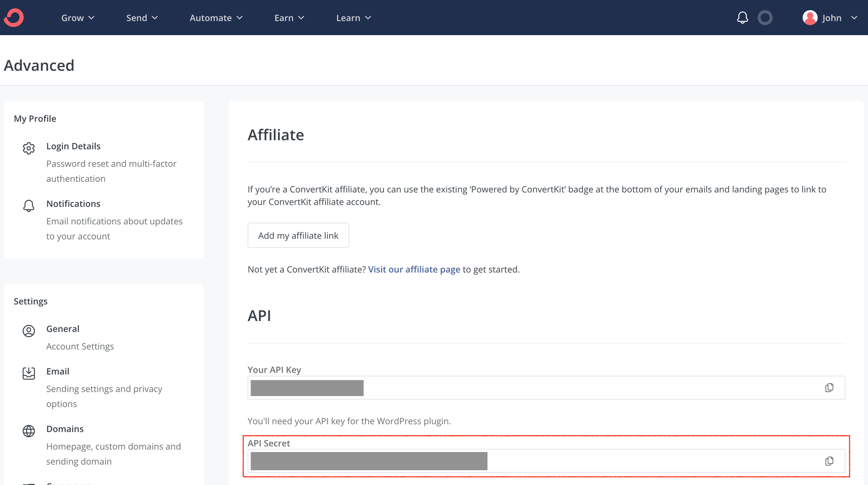The width and height of the screenshot is (868, 485).
Task: Click the Notifications bell sidebar icon
Action: point(29,205)
